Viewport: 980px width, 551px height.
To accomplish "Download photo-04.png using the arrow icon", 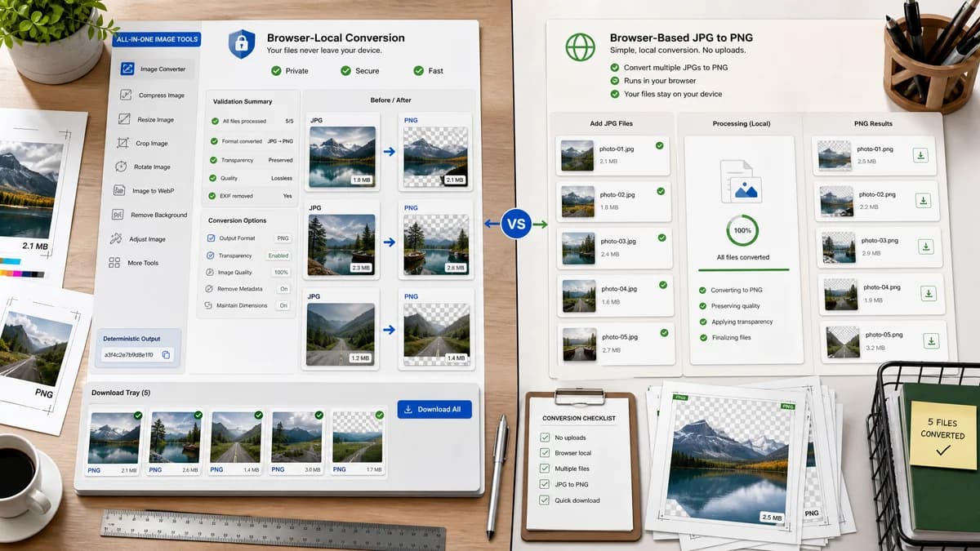I will point(929,293).
